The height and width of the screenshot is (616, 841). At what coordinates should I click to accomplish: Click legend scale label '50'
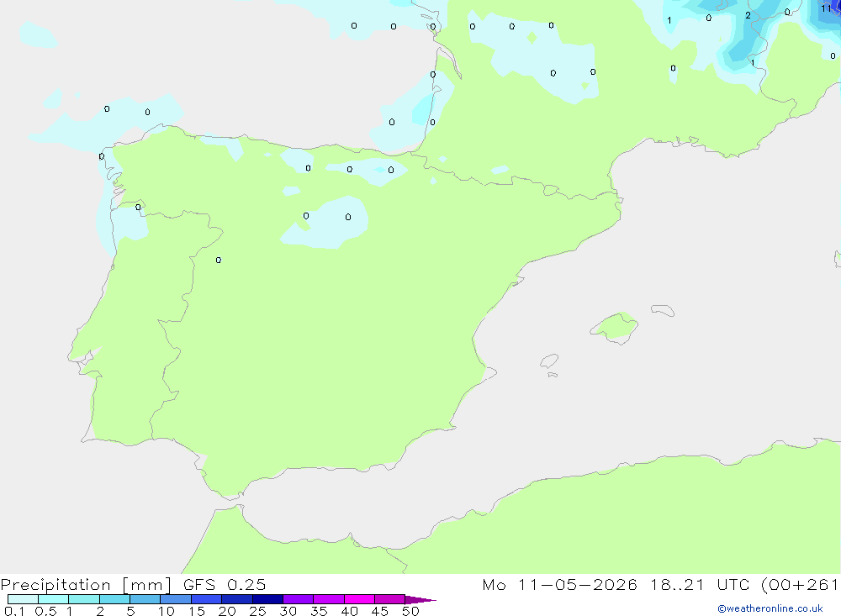(x=410, y=611)
